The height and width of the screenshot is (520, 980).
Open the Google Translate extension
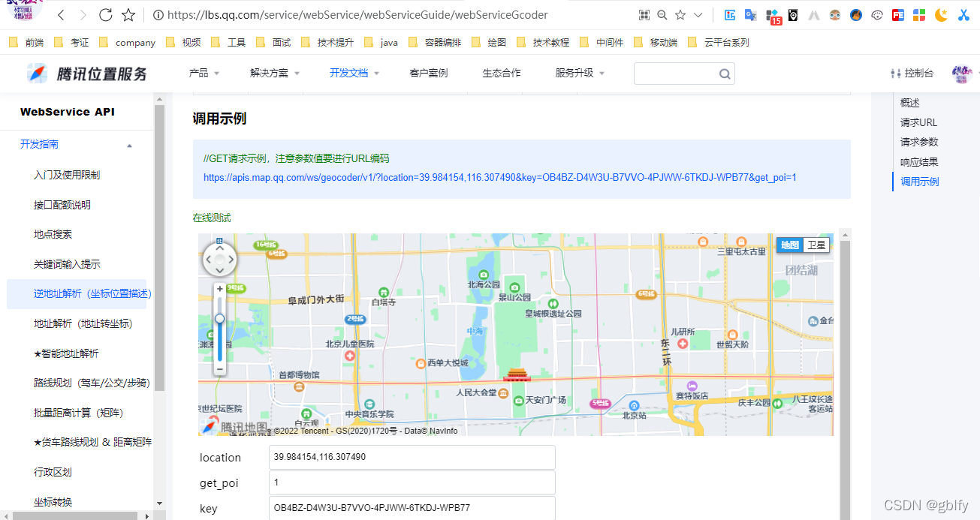pyautogui.click(x=750, y=15)
